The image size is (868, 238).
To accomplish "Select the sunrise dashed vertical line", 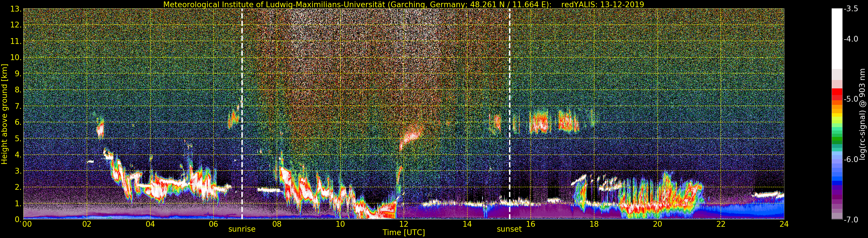I will [242, 114].
